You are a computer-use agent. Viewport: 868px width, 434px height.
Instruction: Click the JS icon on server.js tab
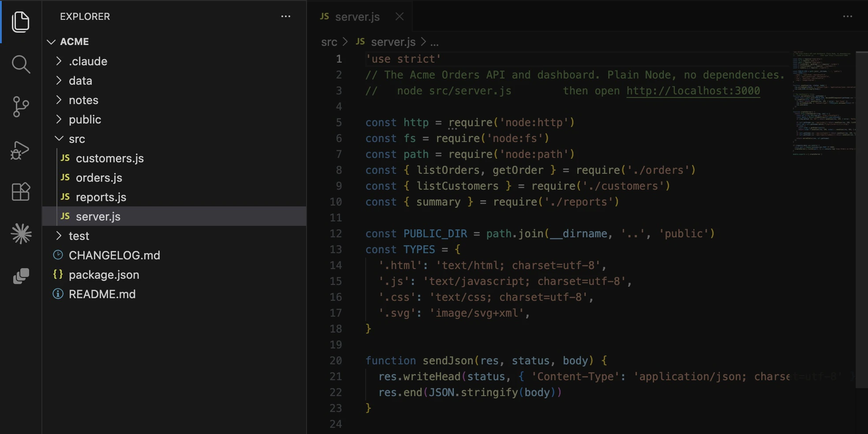point(325,17)
